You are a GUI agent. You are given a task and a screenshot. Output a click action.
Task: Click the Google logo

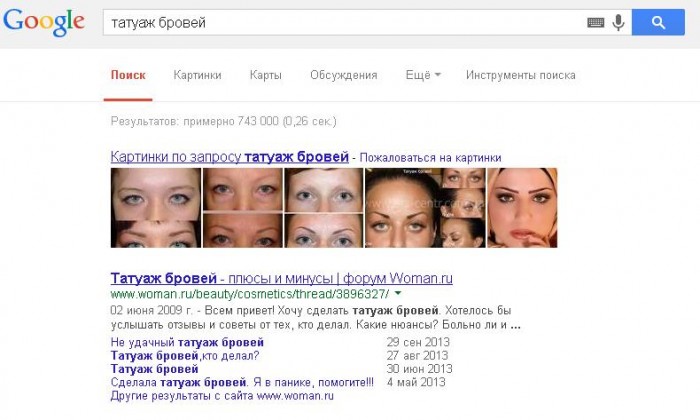(x=44, y=22)
